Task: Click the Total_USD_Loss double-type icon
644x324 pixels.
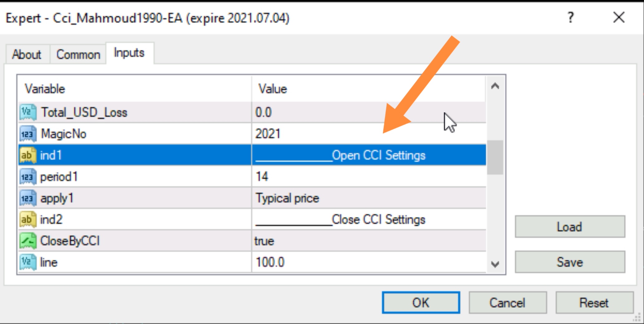Action: [x=28, y=112]
